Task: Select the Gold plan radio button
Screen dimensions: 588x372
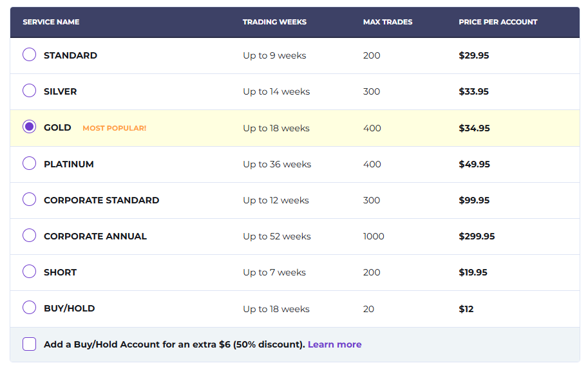Action: [x=29, y=127]
